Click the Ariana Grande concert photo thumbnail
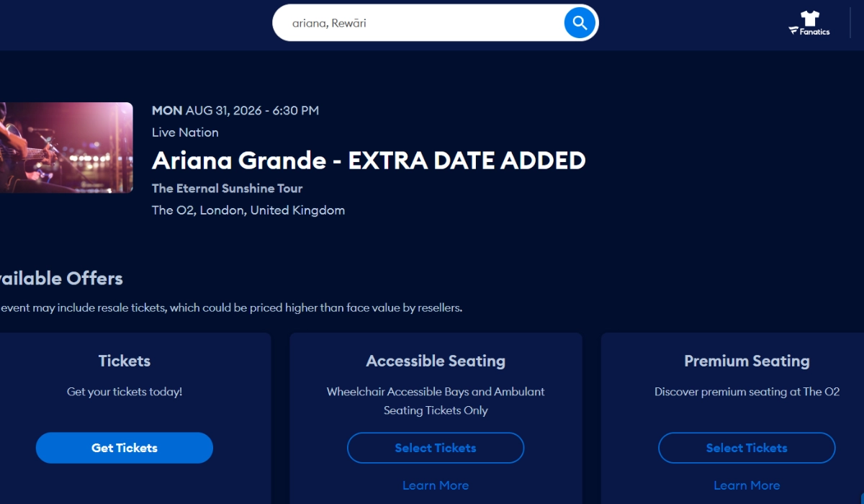Image resolution: width=864 pixels, height=504 pixels. click(x=65, y=148)
